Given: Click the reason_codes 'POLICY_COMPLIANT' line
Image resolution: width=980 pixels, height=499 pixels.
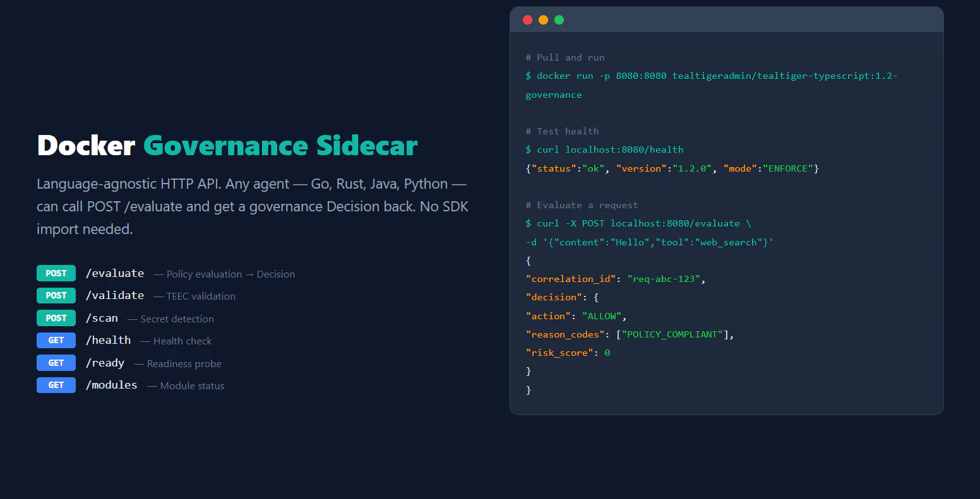Looking at the screenshot, I should pyautogui.click(x=630, y=334).
